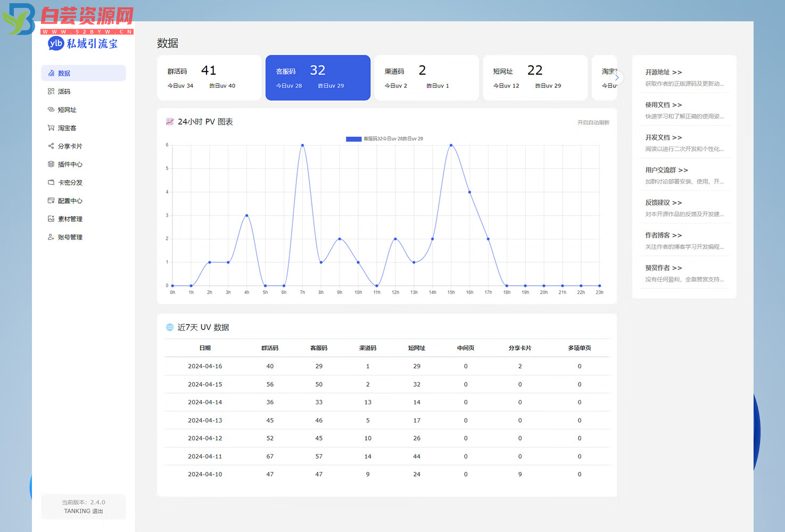Click the 中间页 column header
This screenshot has width=785, height=532.
[466, 348]
